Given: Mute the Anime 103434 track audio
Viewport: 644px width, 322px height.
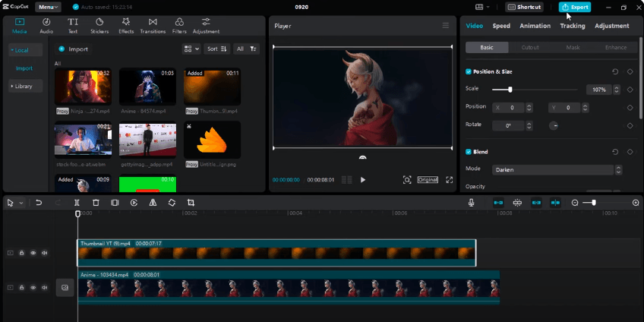Looking at the screenshot, I should pos(44,288).
